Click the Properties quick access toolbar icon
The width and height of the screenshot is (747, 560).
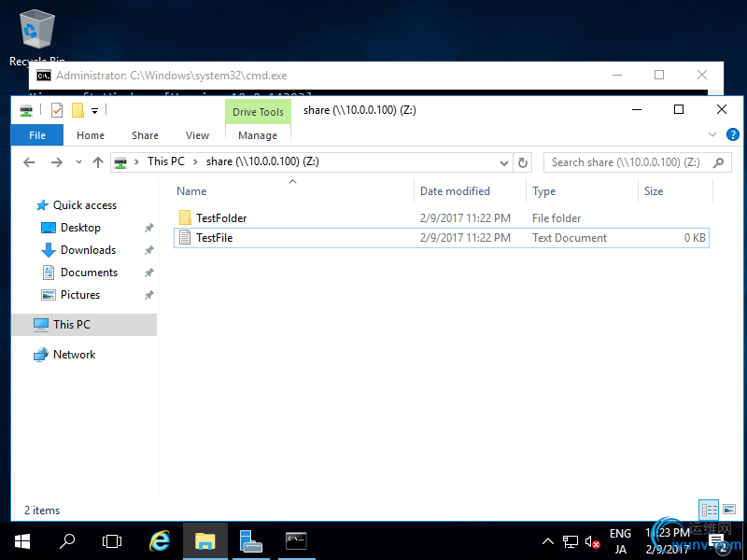coord(57,110)
